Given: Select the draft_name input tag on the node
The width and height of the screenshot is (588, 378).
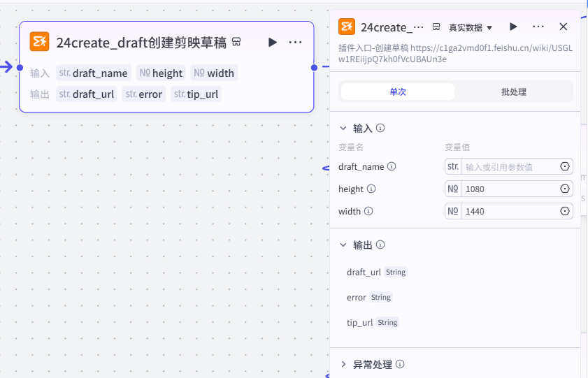Looking at the screenshot, I should click(94, 73).
